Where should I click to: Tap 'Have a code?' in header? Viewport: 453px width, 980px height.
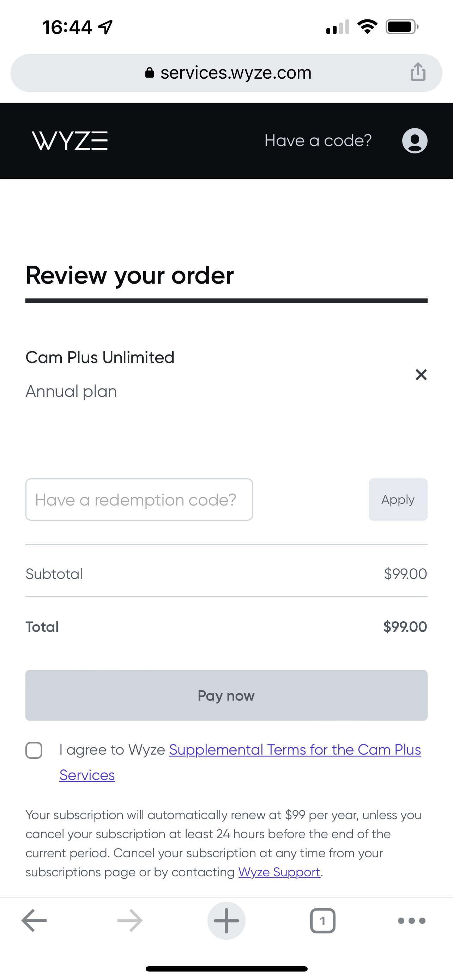318,141
